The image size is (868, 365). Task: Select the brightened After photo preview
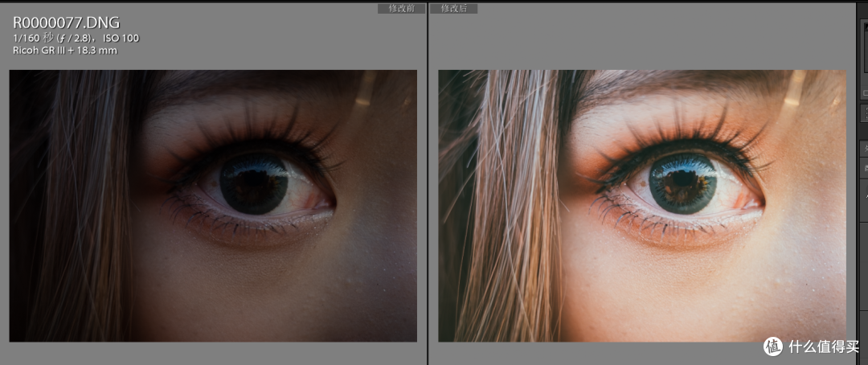pos(642,206)
